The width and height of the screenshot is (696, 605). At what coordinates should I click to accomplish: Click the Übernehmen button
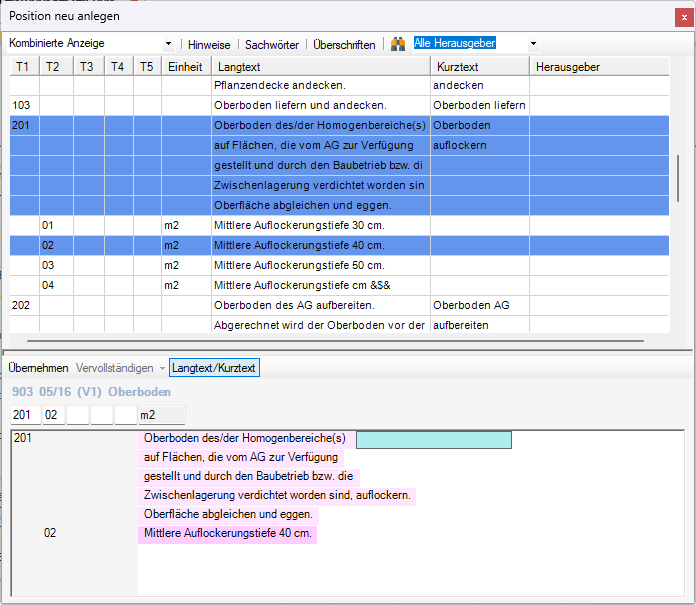click(38, 368)
